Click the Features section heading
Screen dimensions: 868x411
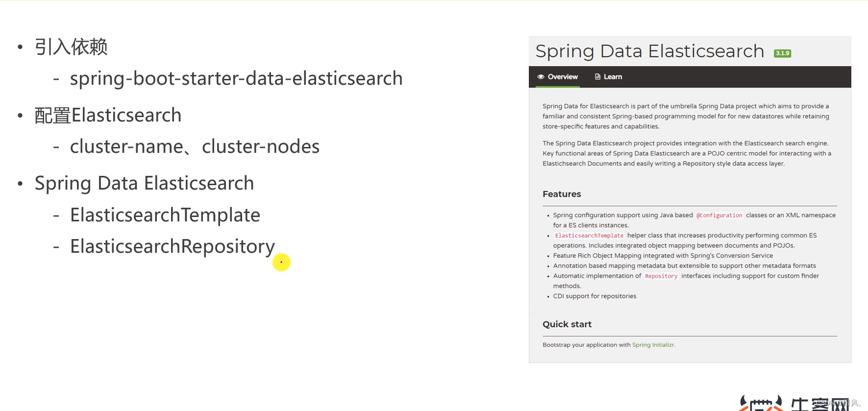[x=562, y=194]
